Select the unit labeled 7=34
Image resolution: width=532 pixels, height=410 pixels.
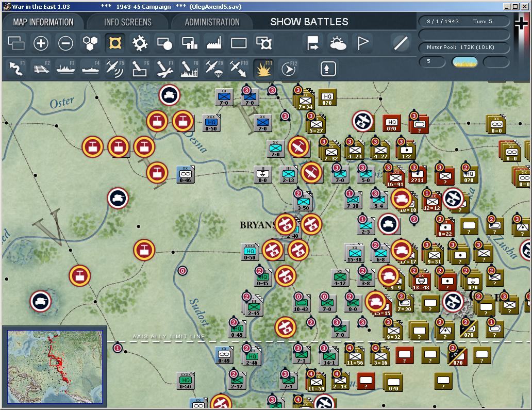[x=305, y=101]
